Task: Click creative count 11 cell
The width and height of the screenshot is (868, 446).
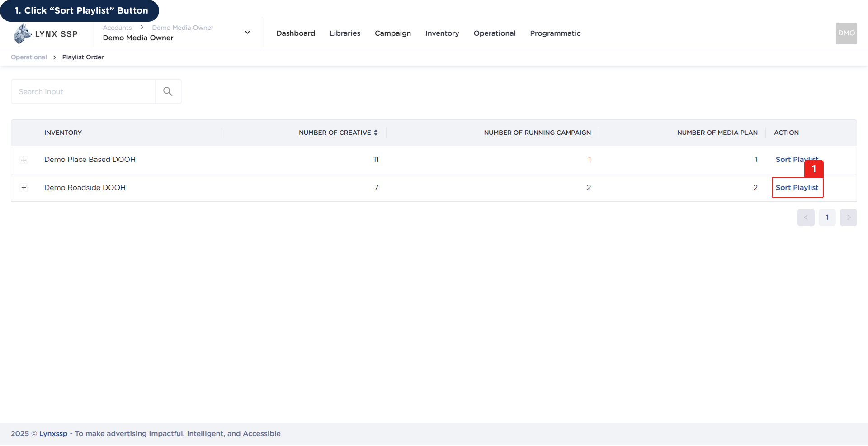Action: (376, 160)
